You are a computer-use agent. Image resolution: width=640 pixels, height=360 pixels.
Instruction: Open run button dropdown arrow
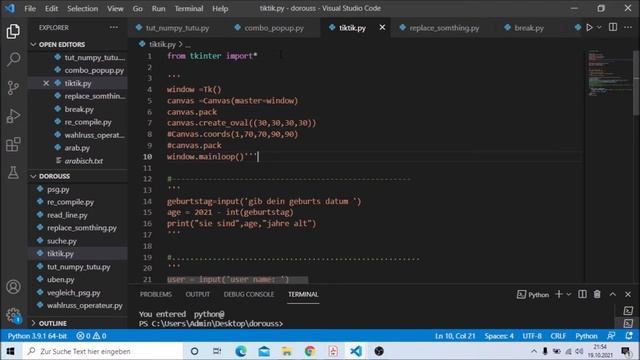pos(599,27)
